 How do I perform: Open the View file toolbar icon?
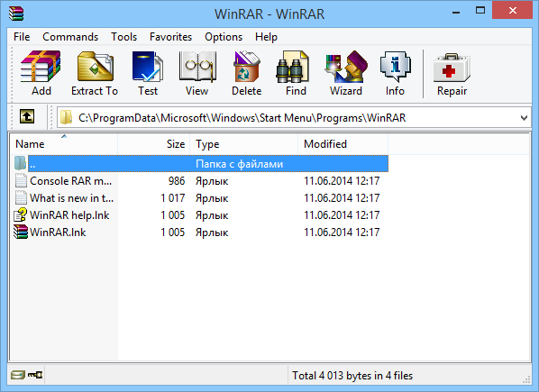(x=197, y=67)
